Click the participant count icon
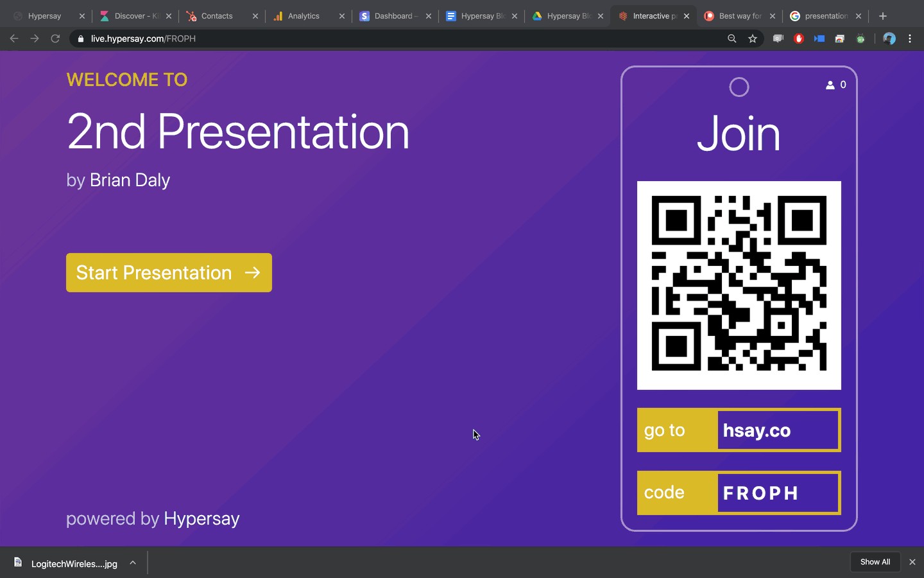This screenshot has height=578, width=924. 830,85
